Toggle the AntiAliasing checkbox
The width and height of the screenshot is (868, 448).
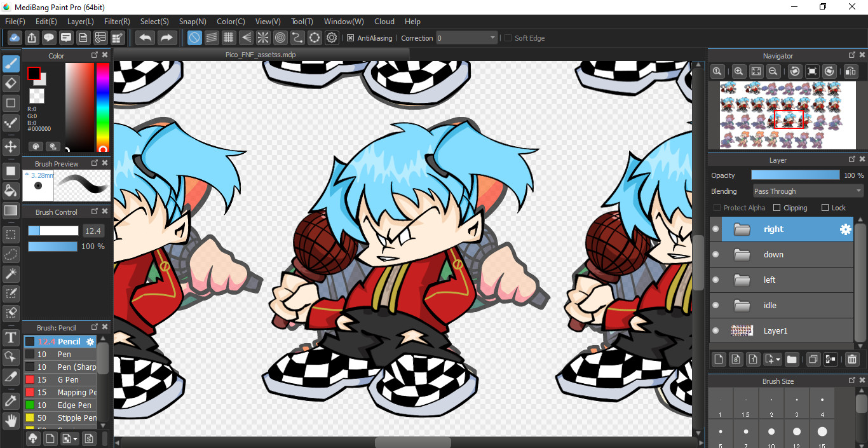coord(350,38)
